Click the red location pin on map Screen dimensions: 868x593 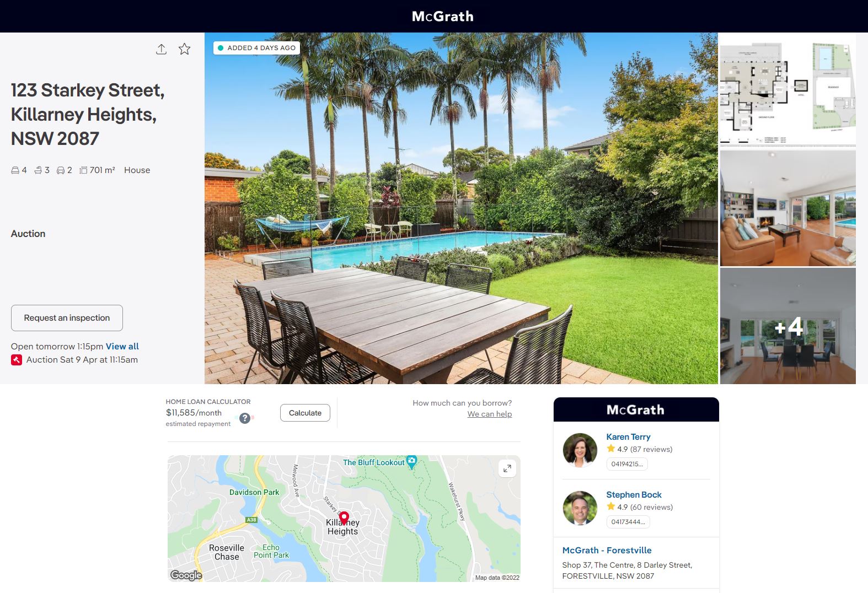point(344,518)
